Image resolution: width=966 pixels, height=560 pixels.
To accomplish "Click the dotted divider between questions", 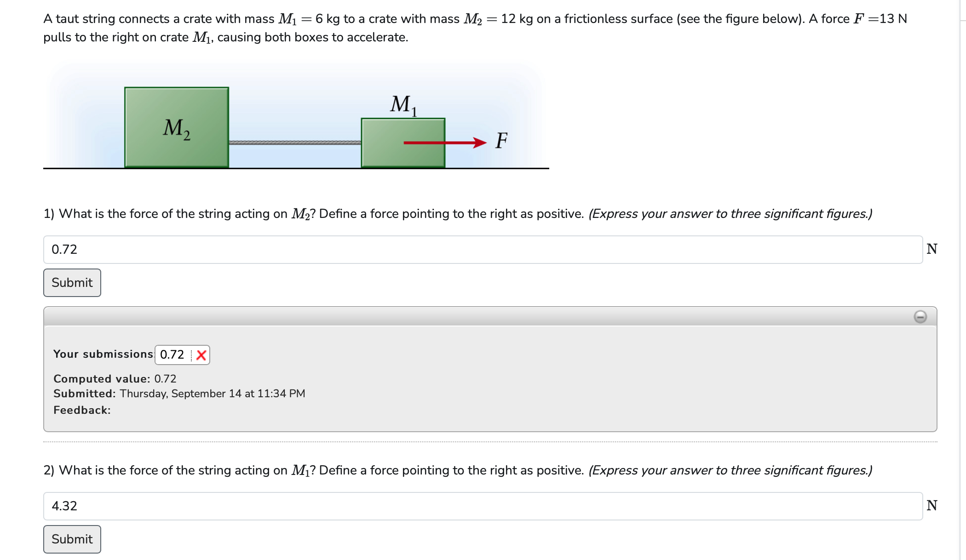I will 460,441.
